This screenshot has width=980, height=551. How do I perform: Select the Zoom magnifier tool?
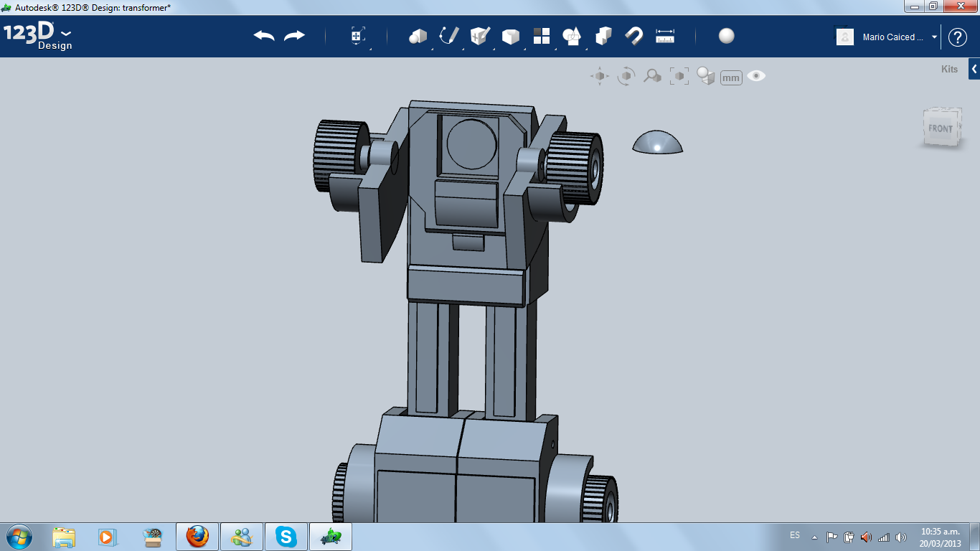[x=652, y=76]
